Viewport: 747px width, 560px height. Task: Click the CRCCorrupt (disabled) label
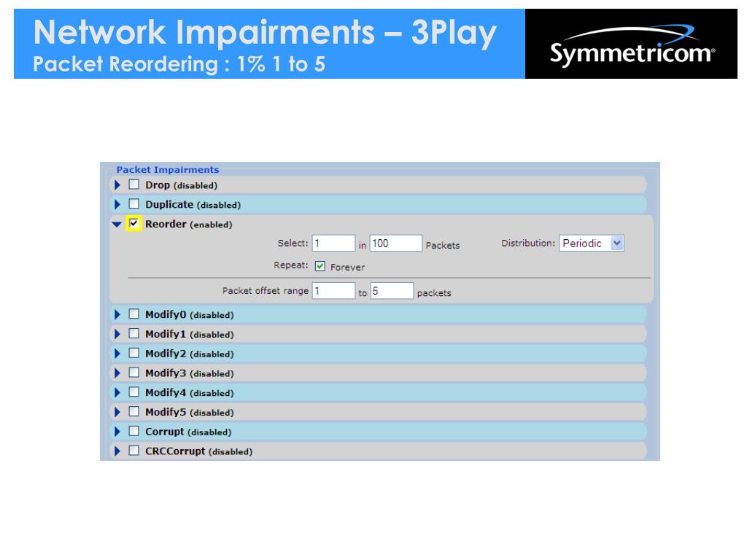pos(198,451)
